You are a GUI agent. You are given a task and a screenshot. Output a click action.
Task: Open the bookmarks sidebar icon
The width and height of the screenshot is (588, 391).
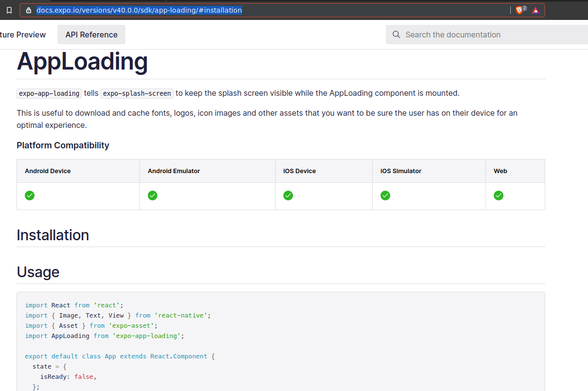coord(9,10)
